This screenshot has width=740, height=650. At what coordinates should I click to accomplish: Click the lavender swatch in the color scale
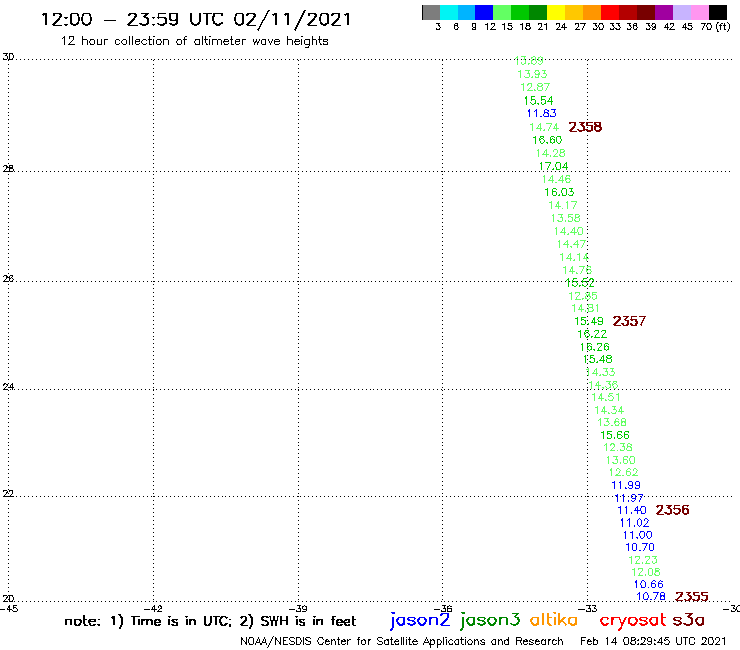[x=682, y=12]
